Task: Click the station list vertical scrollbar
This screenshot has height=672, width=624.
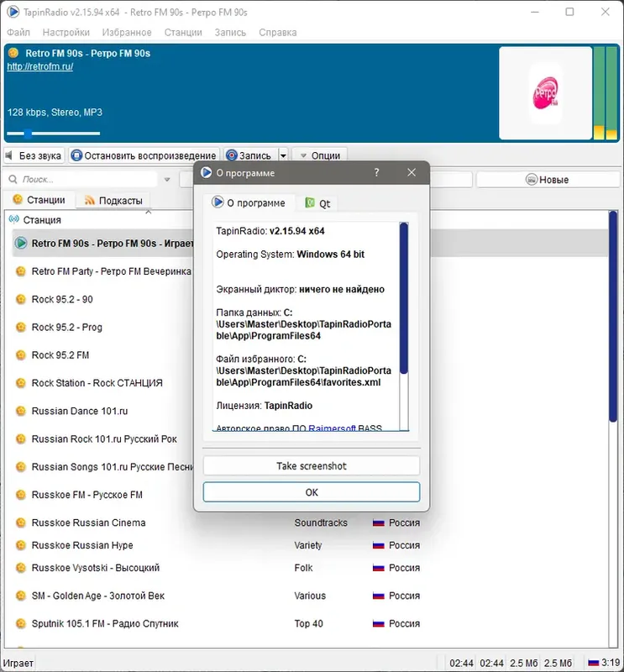Action: [x=613, y=318]
